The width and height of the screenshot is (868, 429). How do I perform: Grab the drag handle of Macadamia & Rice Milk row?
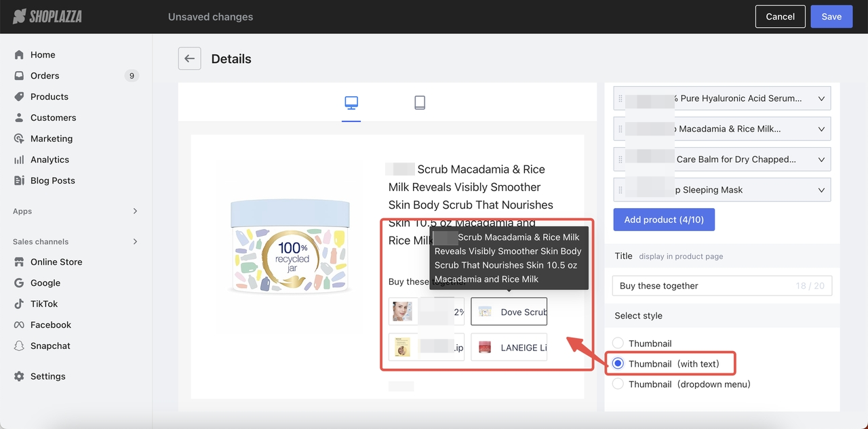click(x=620, y=129)
